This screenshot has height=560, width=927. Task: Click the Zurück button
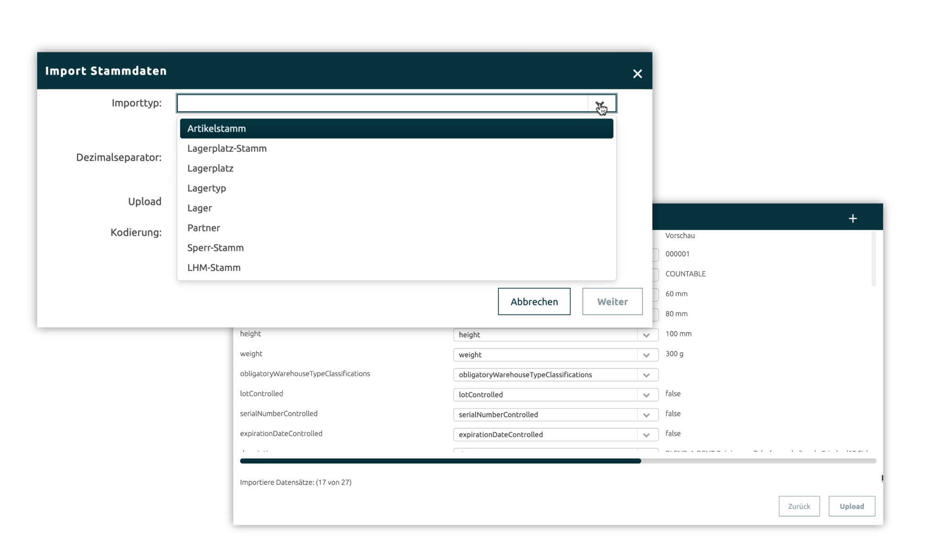tap(799, 506)
